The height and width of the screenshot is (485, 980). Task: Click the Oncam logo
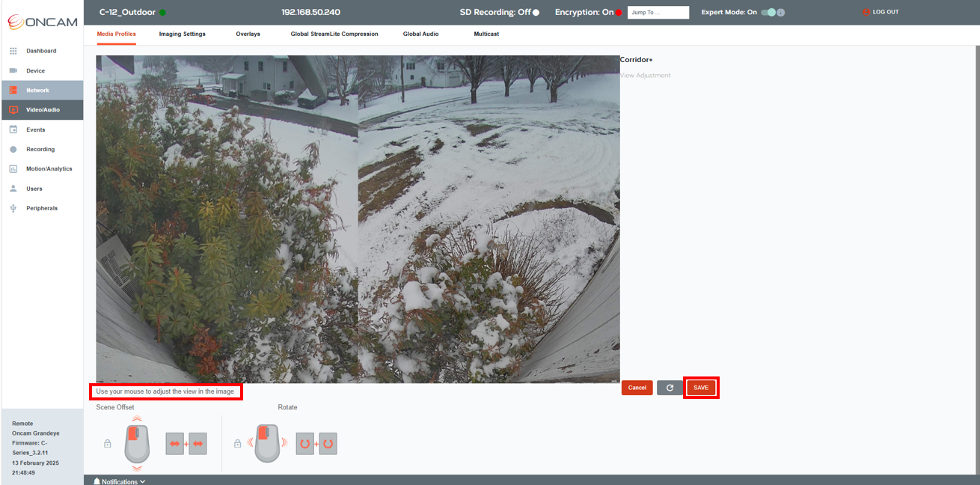[42, 22]
